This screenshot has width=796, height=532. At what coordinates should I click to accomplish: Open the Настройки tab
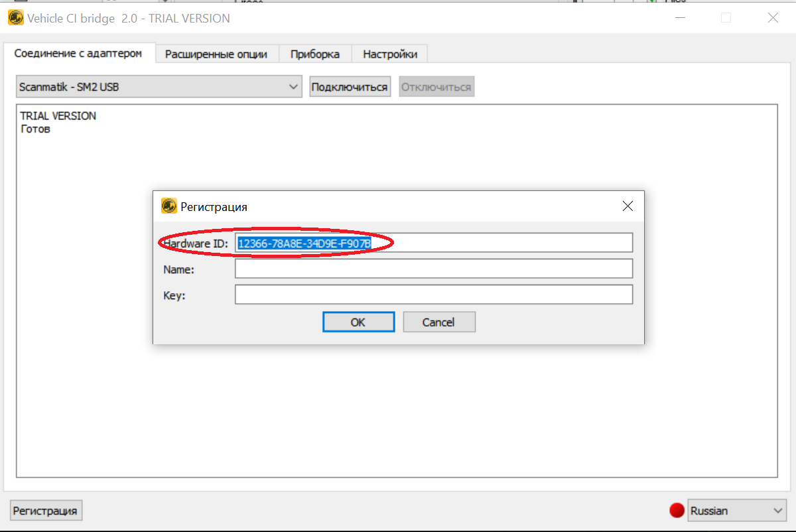pos(390,54)
